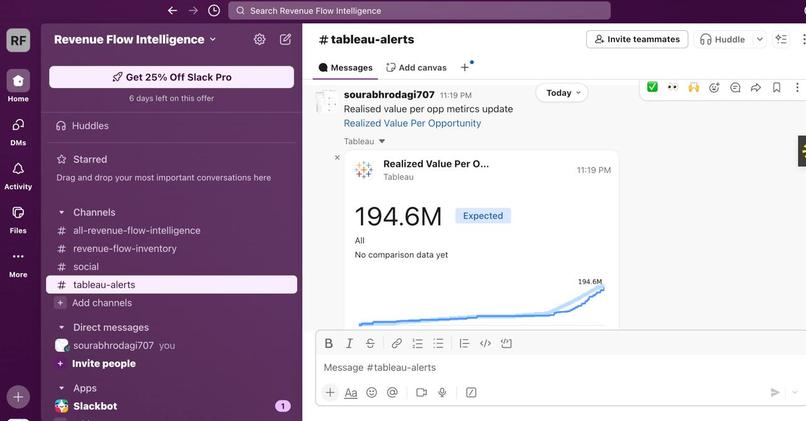Collapse the Apps section

click(62, 388)
